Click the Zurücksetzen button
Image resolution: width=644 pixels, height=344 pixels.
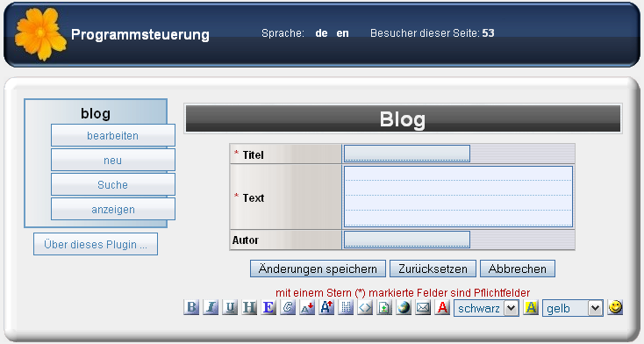pyautogui.click(x=433, y=269)
